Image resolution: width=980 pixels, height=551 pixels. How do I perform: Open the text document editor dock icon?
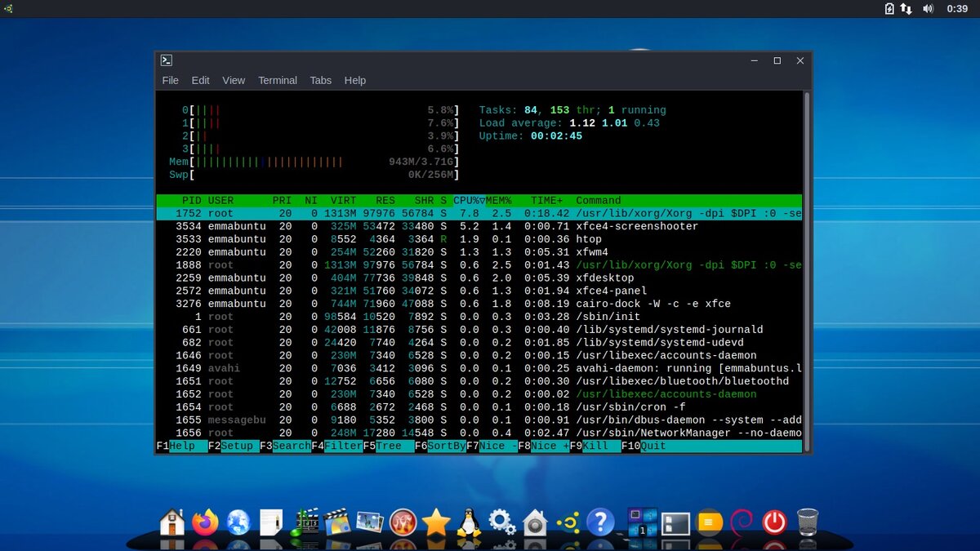pos(271,522)
